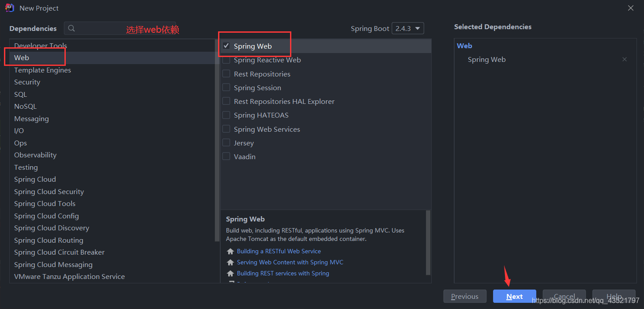This screenshot has height=309, width=644.
Task: Click home icon beside Building REST services
Action: (x=230, y=273)
